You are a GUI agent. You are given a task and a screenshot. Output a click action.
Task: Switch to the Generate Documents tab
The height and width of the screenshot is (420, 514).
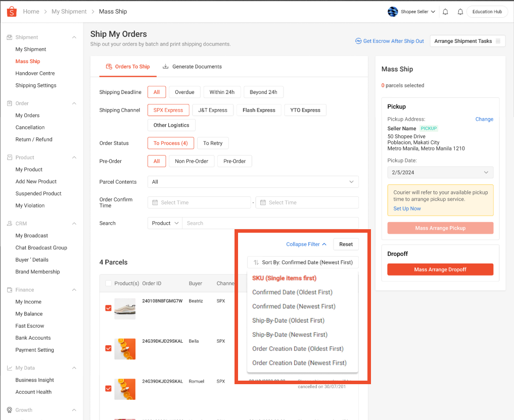192,67
